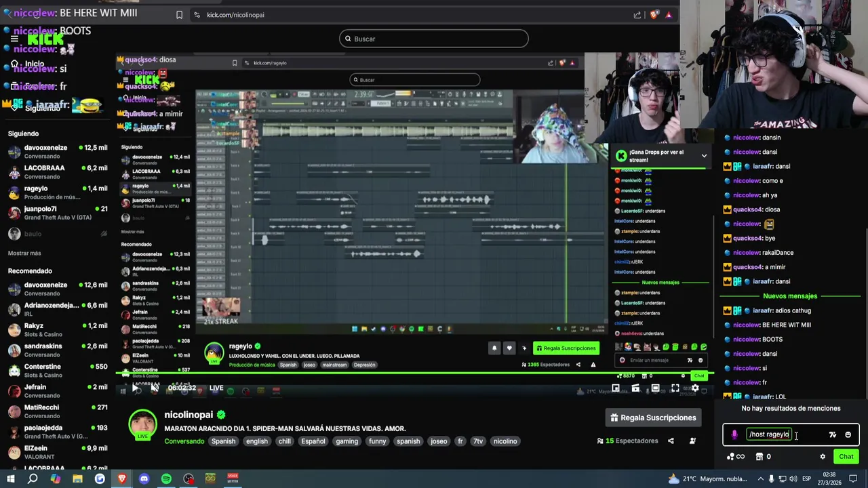Image resolution: width=868 pixels, height=488 pixels.
Task: Click the microphone icon in chat input
Action: (734, 434)
